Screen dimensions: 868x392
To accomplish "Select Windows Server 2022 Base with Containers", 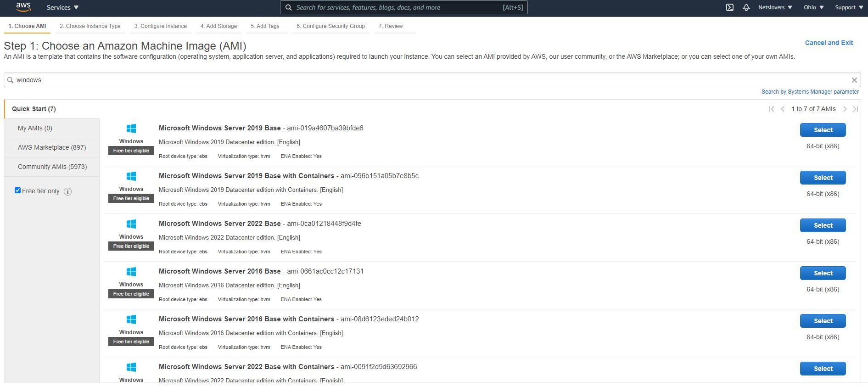I will coord(823,369).
